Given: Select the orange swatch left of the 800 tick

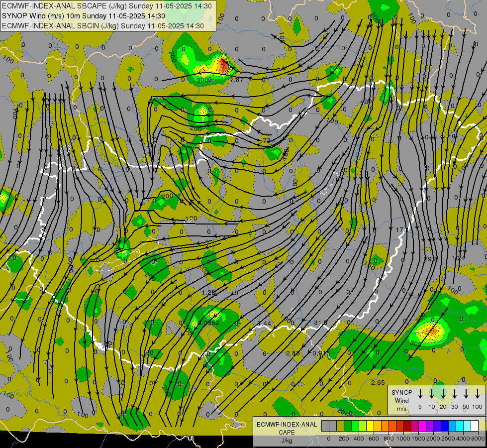Looking at the screenshot, I should pos(385,426).
